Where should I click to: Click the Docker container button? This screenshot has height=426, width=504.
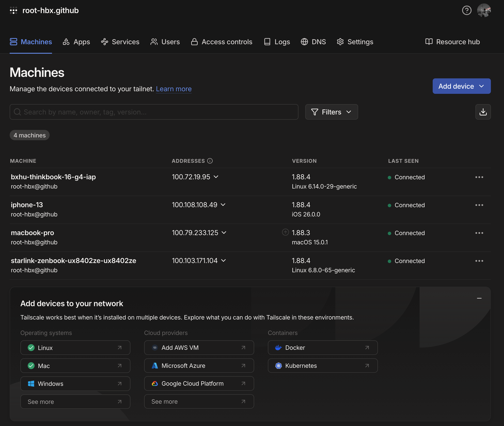click(x=322, y=347)
